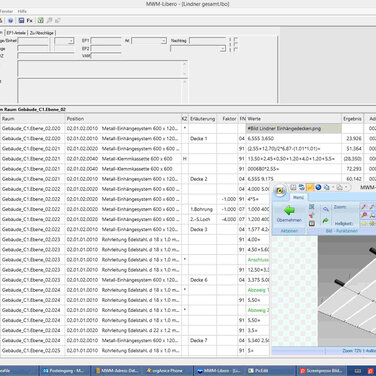Click the highlighted orange quick-access icon
376x376 pixels.
point(310,187)
